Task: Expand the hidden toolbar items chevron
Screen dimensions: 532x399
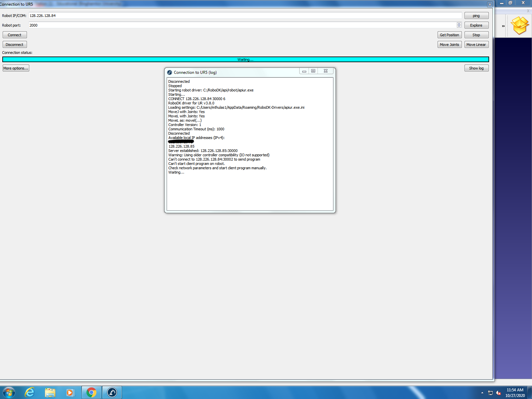Action: (503, 26)
